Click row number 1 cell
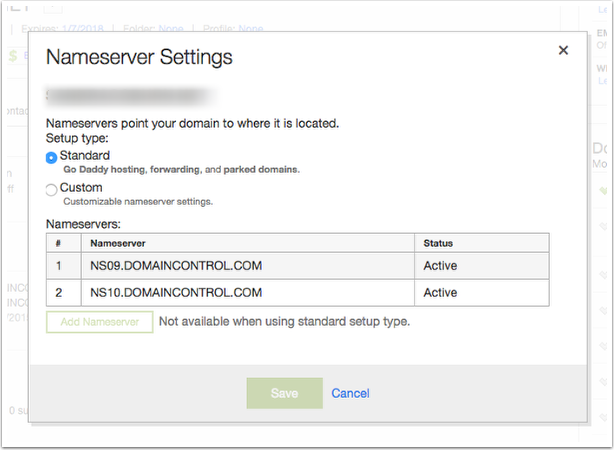This screenshot has height=450, width=614. pyautogui.click(x=64, y=266)
